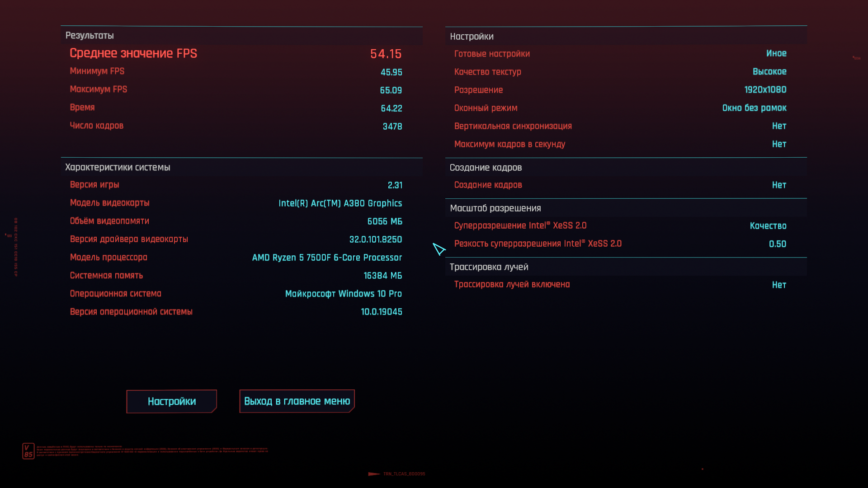
Task: Open the Характеристики системы section header
Action: coord(118,167)
